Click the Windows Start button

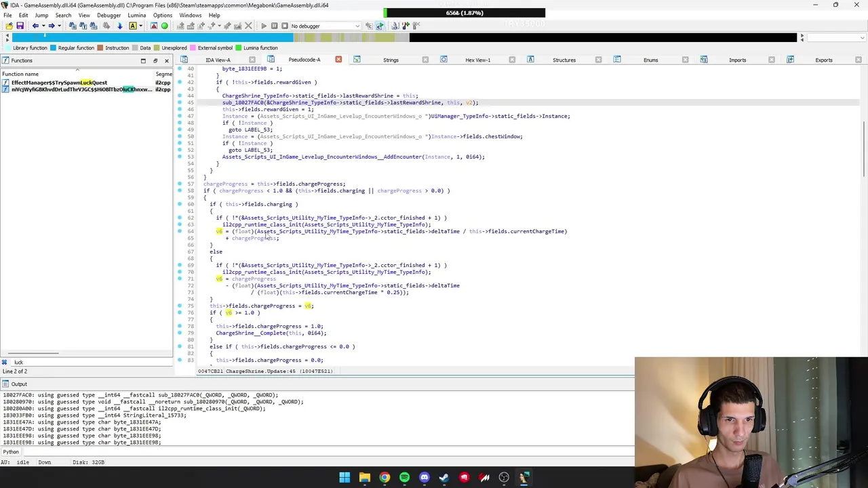click(344, 477)
